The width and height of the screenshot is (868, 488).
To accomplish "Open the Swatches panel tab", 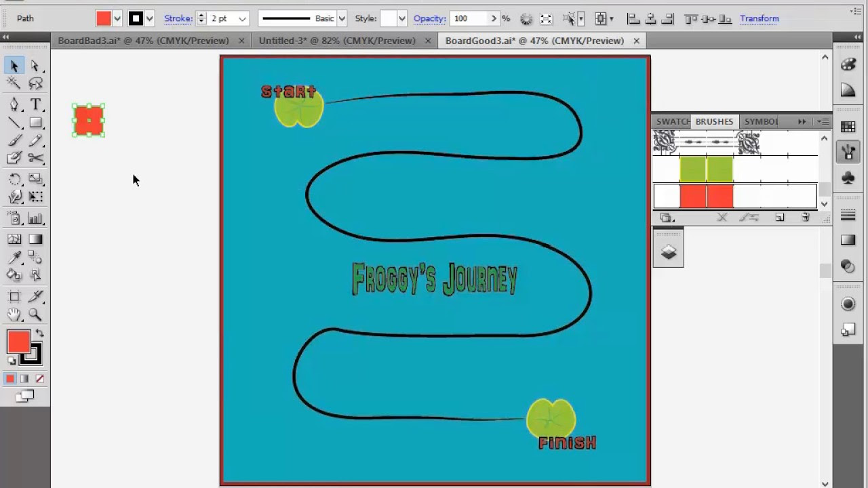I will [672, 121].
